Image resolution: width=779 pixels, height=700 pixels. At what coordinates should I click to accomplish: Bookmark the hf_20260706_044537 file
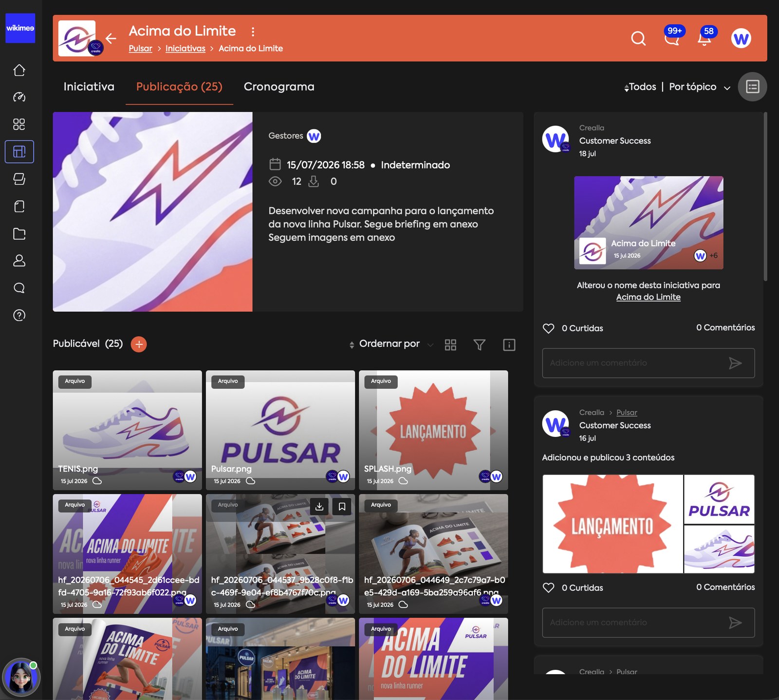(342, 507)
